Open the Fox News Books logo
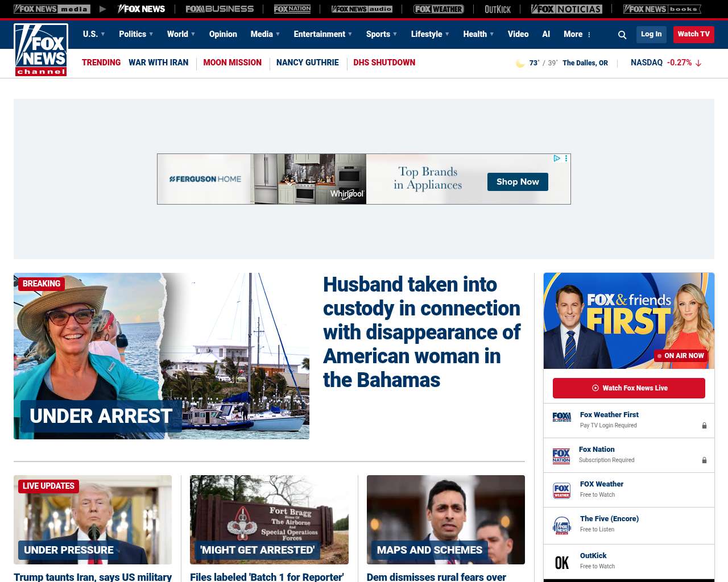This screenshot has width=728, height=582. tap(662, 9)
